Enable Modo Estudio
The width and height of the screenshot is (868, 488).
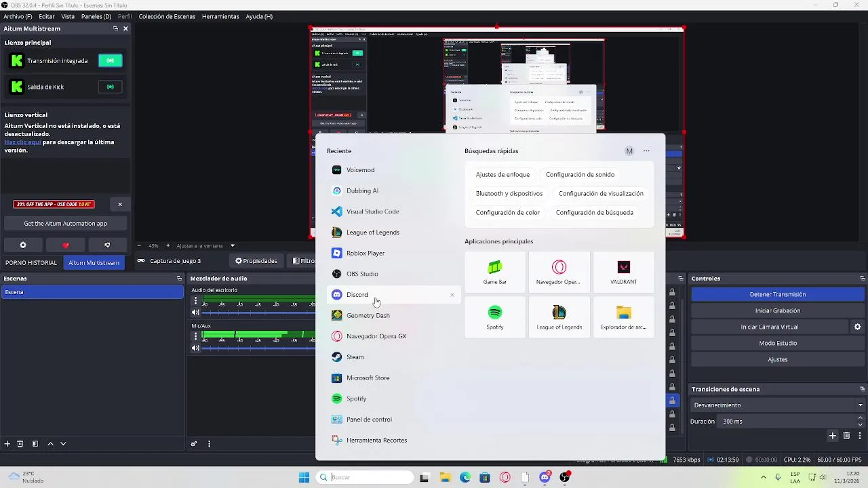click(778, 343)
